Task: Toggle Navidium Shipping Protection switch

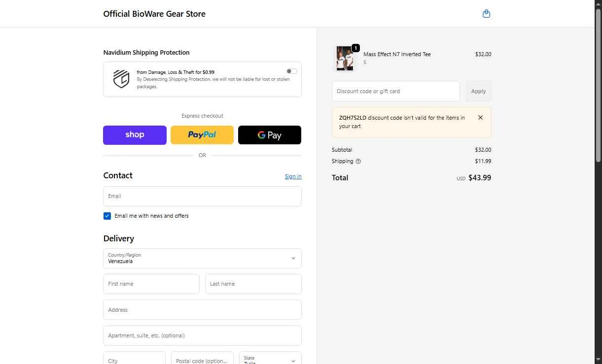Action: (291, 71)
